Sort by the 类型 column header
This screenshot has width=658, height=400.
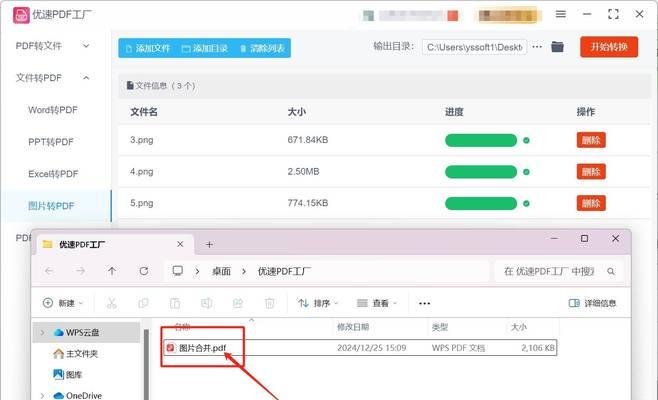[x=440, y=327]
